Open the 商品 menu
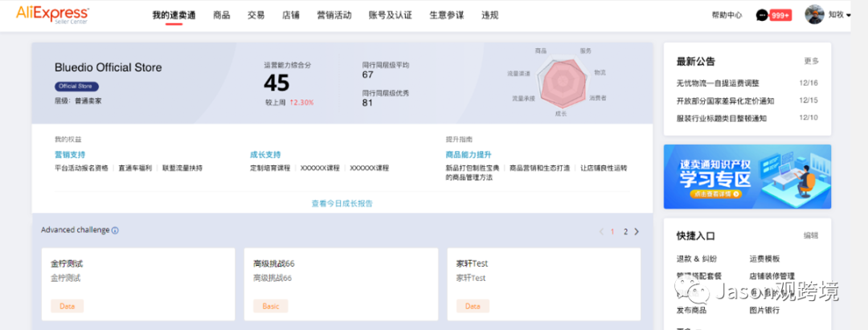This screenshot has height=330, width=868. coord(222,15)
